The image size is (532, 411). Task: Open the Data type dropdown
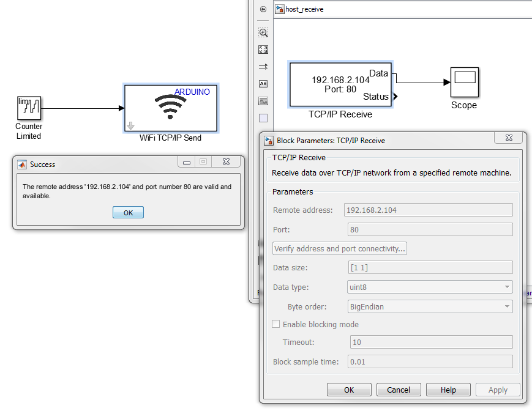[x=430, y=287]
